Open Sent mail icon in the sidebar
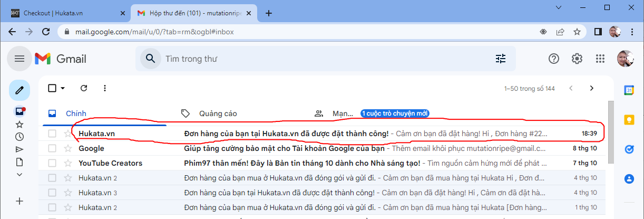Screen dimensions: 644x219 (19, 149)
